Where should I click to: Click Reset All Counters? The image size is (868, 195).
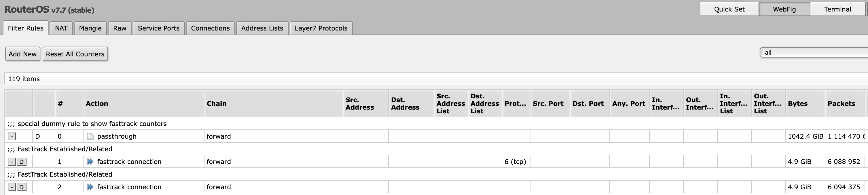click(75, 54)
